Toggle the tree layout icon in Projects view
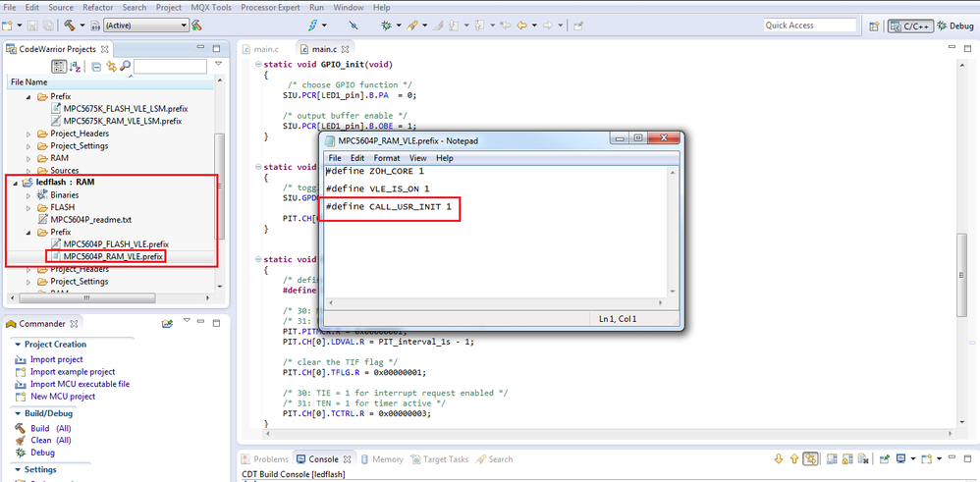 tap(59, 67)
